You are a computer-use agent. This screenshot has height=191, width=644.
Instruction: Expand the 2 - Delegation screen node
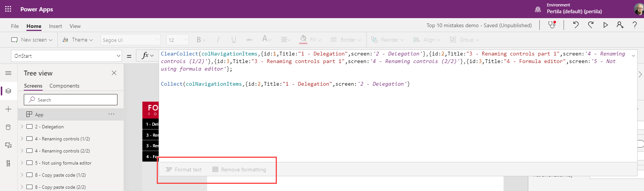tap(22, 127)
